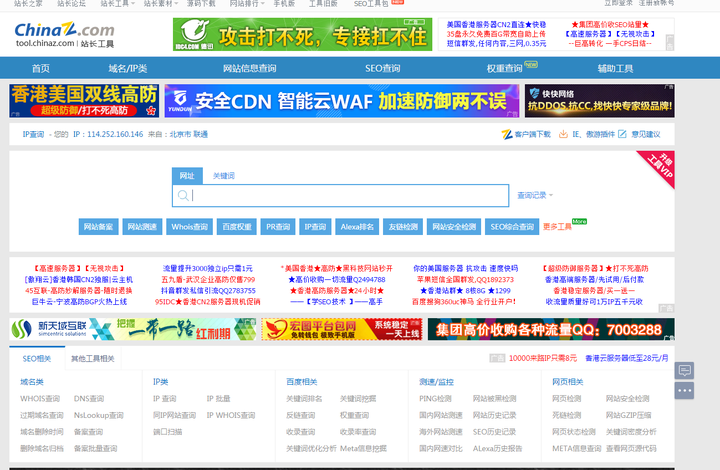Select the 首页 navigation item

coord(40,68)
